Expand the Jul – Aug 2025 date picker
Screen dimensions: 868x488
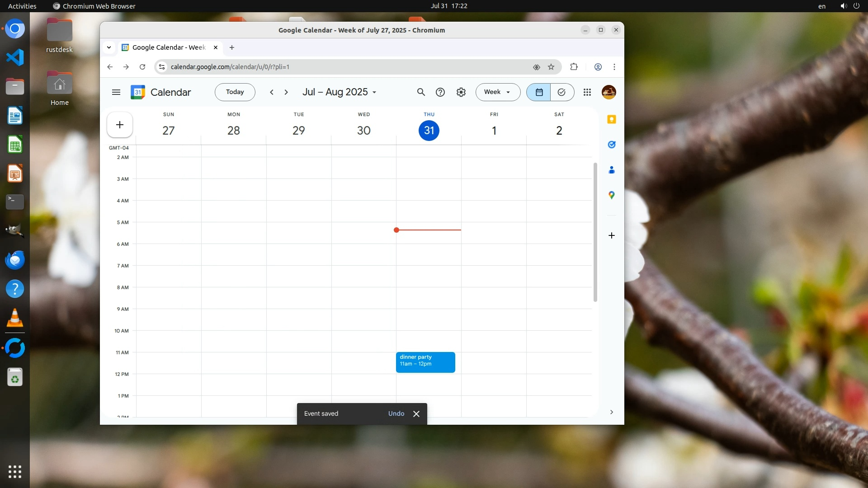[339, 92]
